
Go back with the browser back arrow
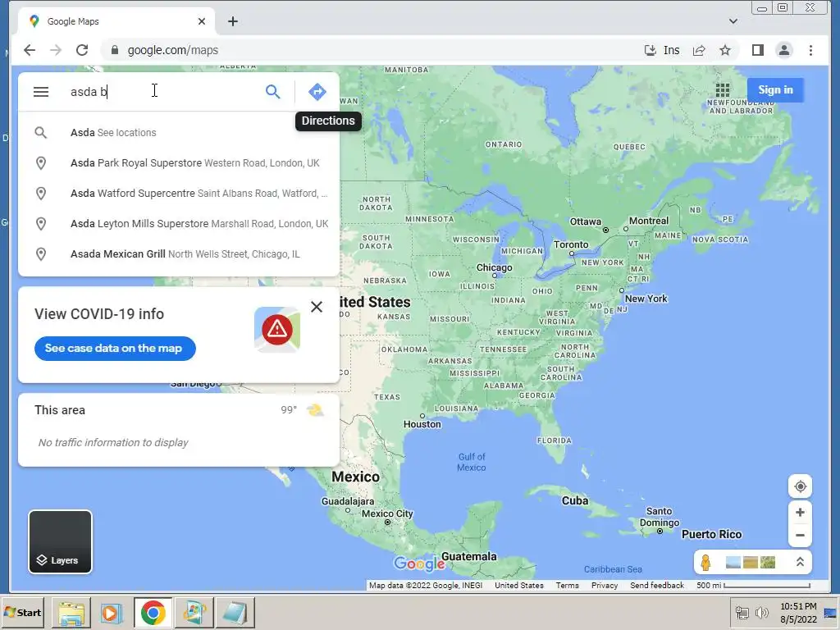(x=30, y=50)
